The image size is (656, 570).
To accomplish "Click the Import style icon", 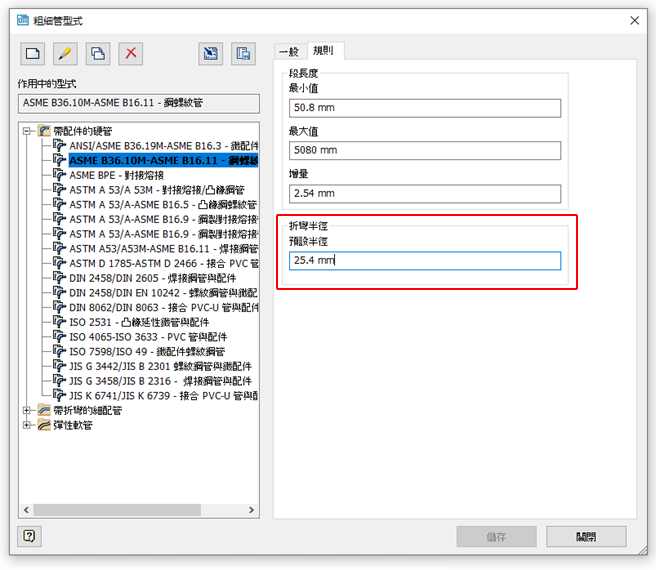I will 210,54.
